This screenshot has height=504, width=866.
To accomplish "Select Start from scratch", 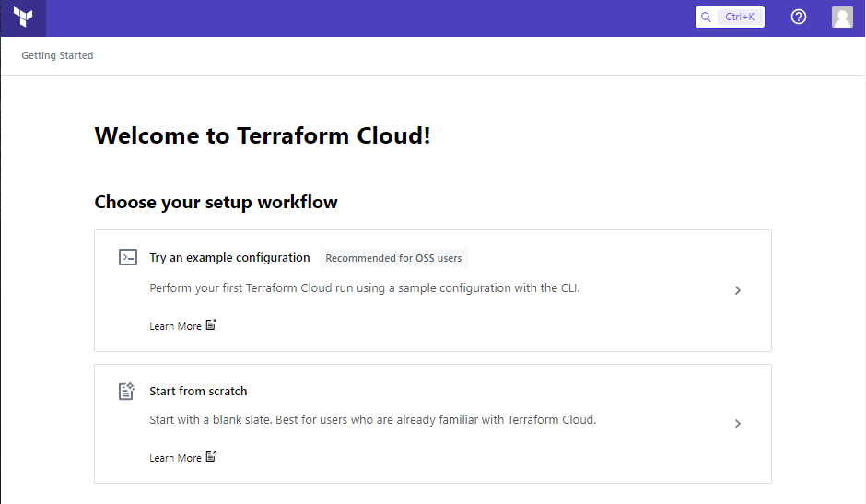I will (x=198, y=392).
